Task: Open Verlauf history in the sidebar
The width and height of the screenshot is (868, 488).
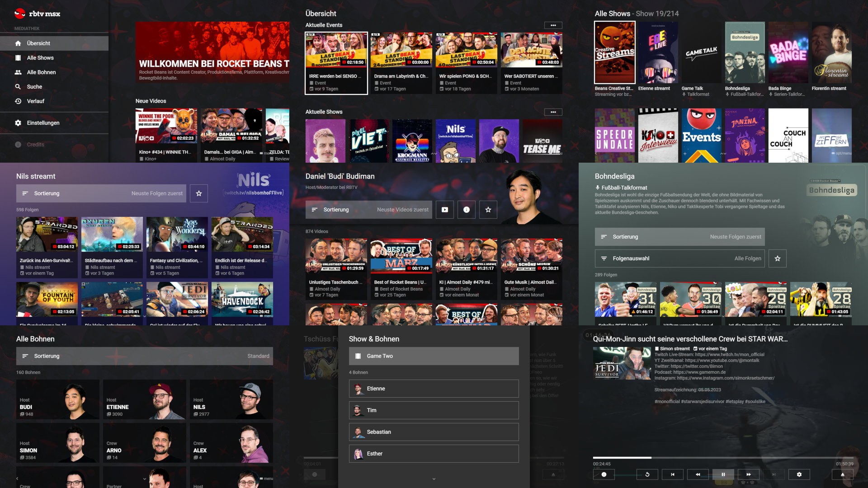Action: tap(54, 101)
